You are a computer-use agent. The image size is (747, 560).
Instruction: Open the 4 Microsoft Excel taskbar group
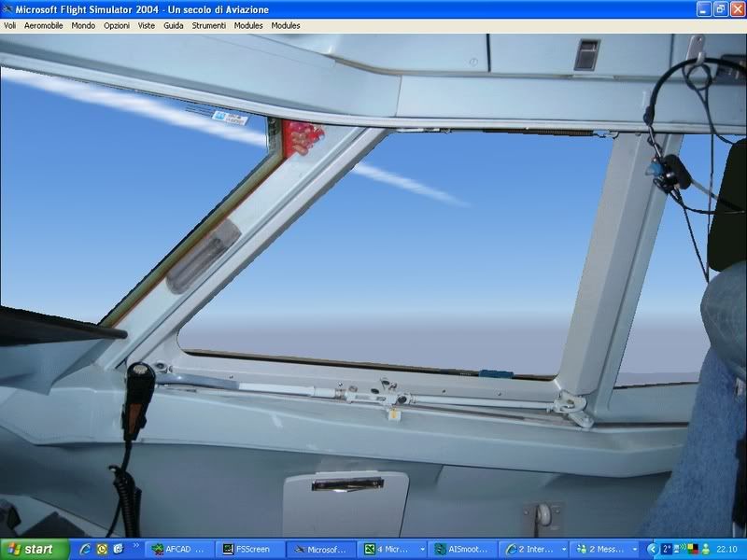[392, 550]
